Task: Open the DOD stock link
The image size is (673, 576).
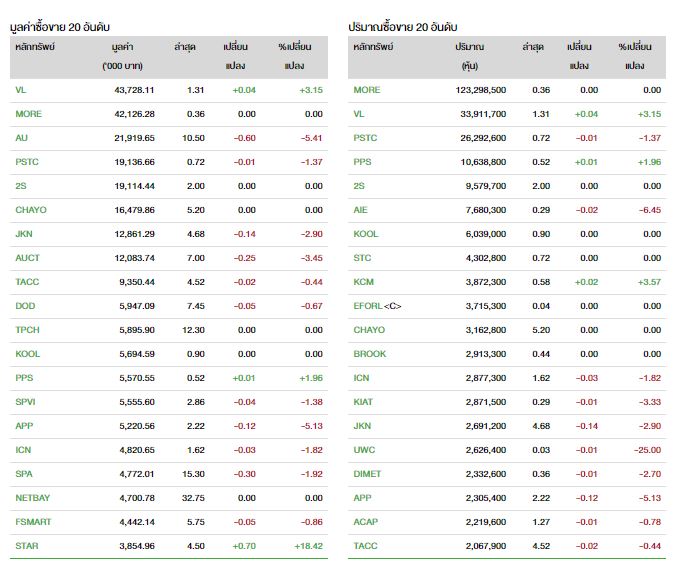Action: (24, 306)
